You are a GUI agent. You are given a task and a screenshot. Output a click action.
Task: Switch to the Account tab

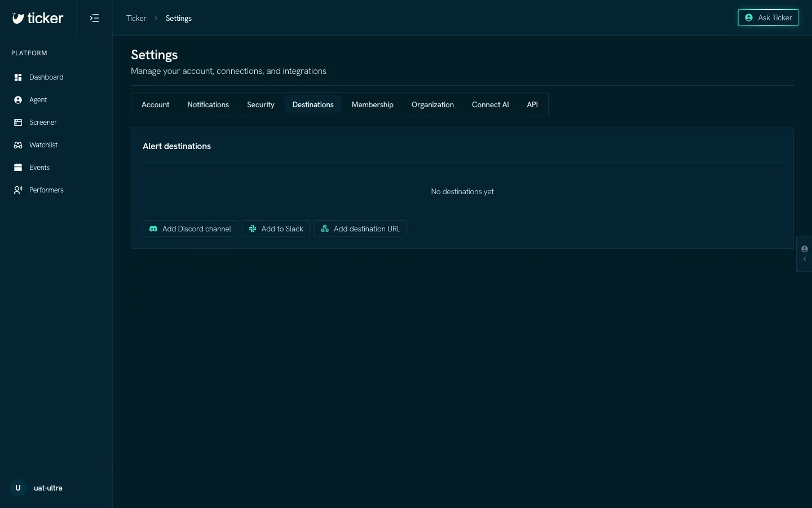(x=156, y=104)
